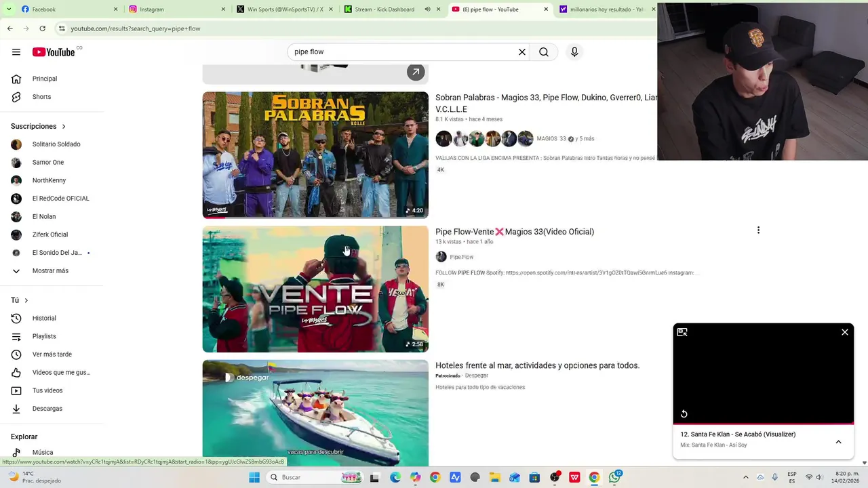The height and width of the screenshot is (488, 868).
Task: Expand the Suscripciones section
Action: pyautogui.click(x=39, y=126)
